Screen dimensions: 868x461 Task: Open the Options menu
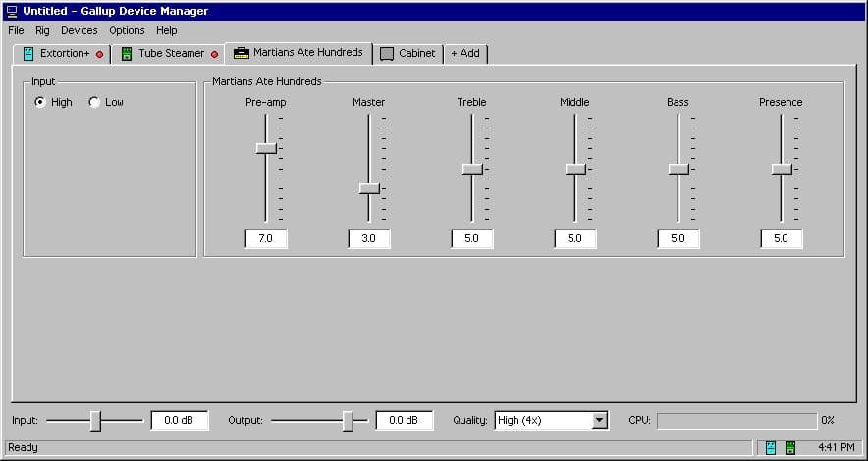tap(127, 31)
